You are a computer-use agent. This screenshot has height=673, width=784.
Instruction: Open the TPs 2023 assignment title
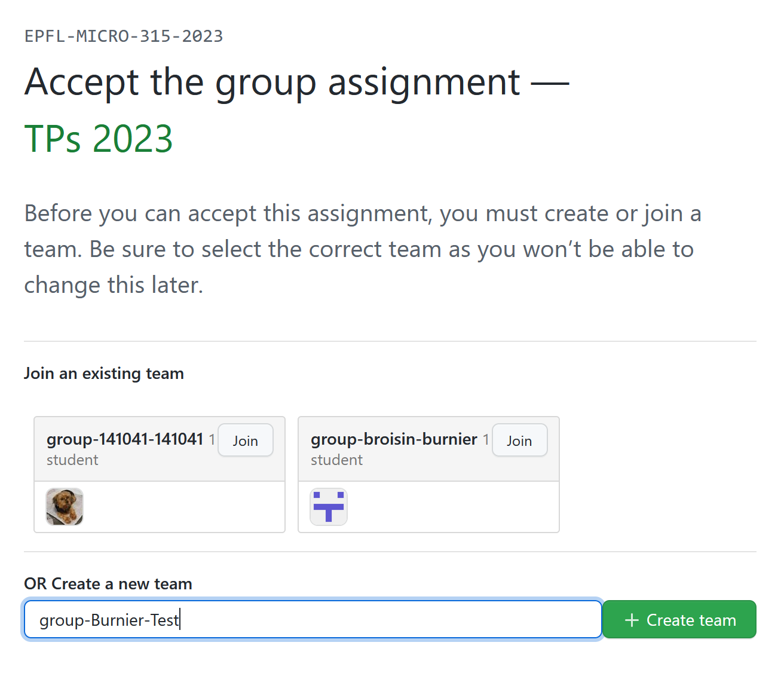point(99,139)
